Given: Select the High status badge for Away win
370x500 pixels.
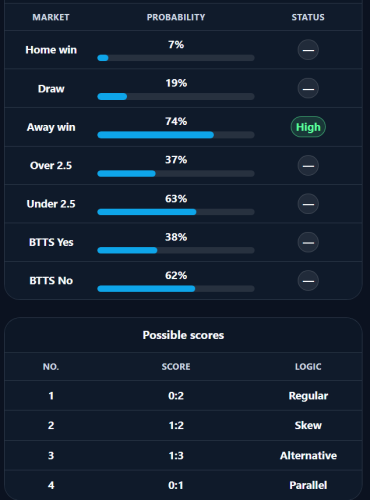Looking at the screenshot, I should click(308, 127).
